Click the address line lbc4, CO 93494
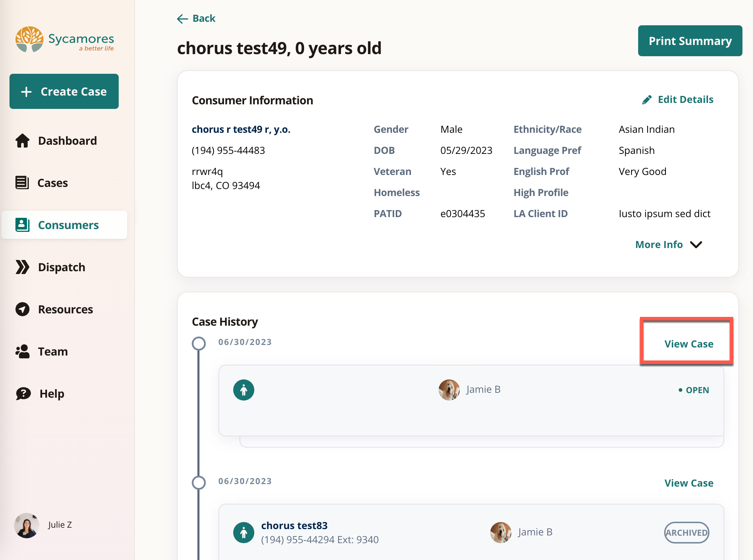Image resolution: width=753 pixels, height=560 pixels. [x=226, y=186]
